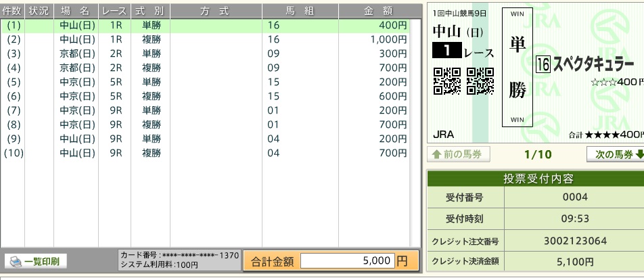The image size is (644, 280).
Task: Click the システム利用料:100円 text
Action: 159,265
